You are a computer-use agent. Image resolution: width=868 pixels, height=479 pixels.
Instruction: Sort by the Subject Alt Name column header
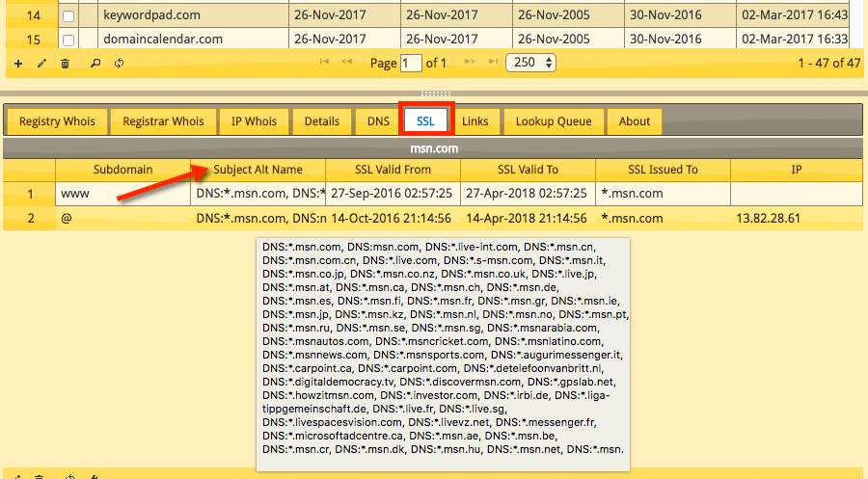[x=258, y=170]
